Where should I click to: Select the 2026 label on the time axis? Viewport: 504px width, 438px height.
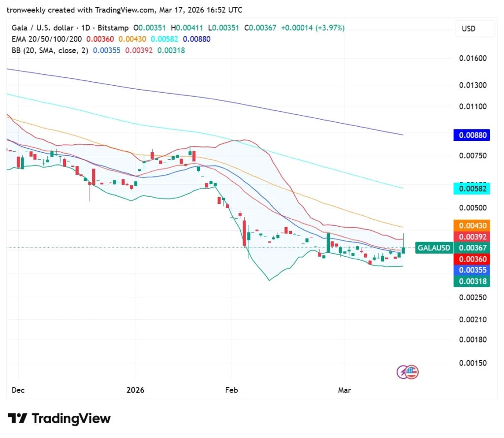135,390
